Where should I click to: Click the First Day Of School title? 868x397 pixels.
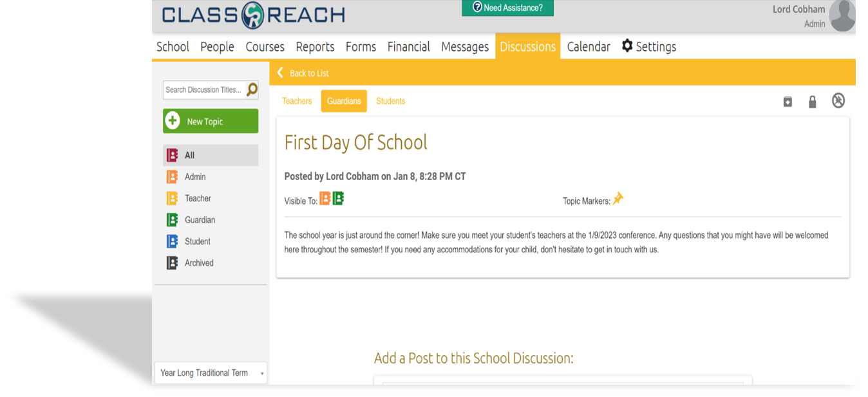click(x=356, y=142)
